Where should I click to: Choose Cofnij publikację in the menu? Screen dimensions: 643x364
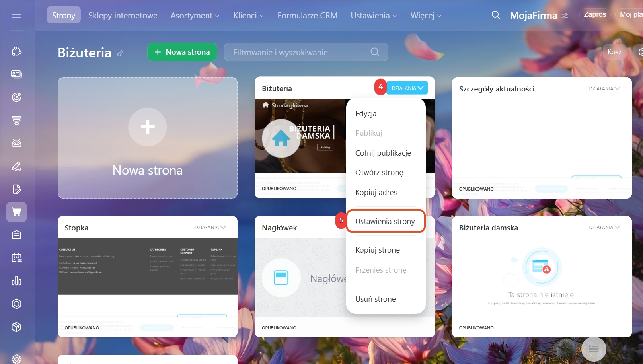coord(383,153)
